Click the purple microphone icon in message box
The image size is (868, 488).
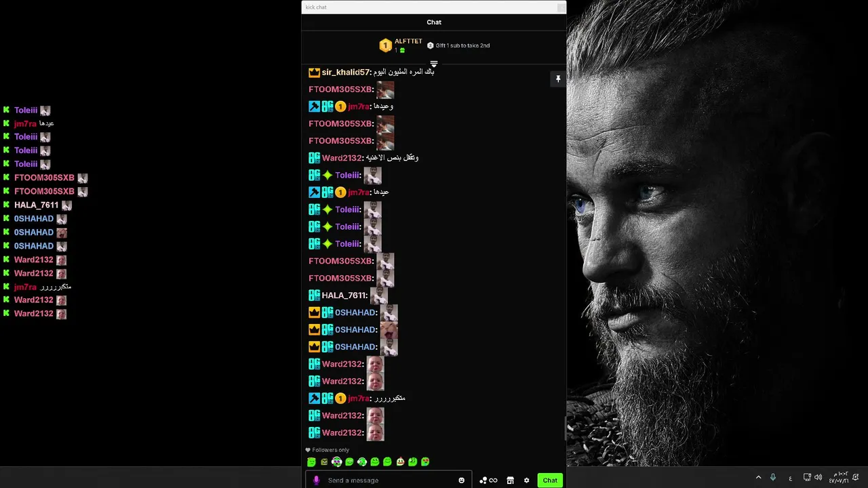click(x=316, y=480)
